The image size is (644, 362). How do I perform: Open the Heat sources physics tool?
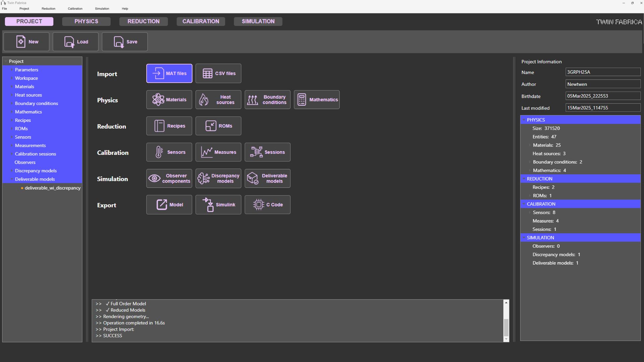[x=218, y=100]
